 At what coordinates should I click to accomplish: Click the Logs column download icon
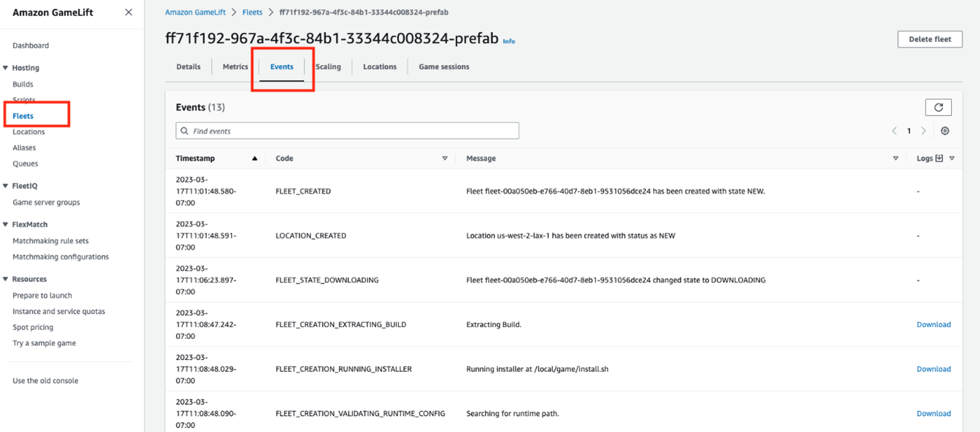tap(939, 158)
